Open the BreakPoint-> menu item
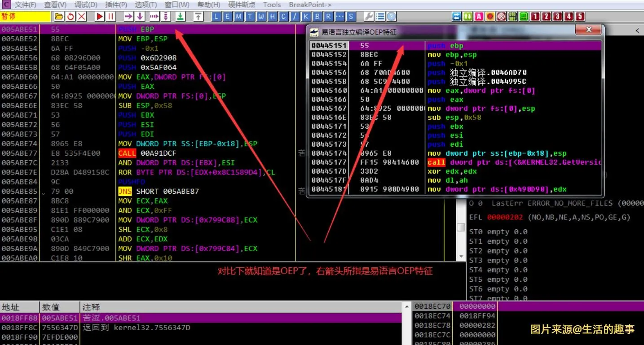Viewport: 644px width, 345px height. click(x=311, y=5)
